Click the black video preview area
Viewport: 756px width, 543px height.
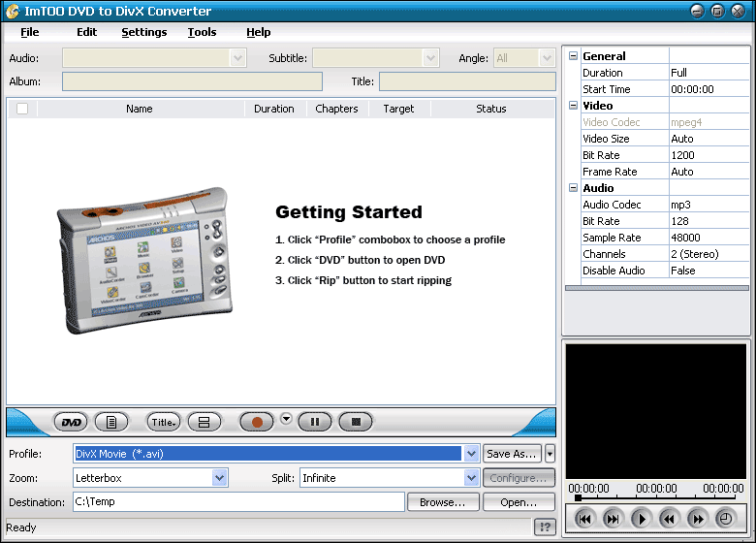(x=656, y=411)
